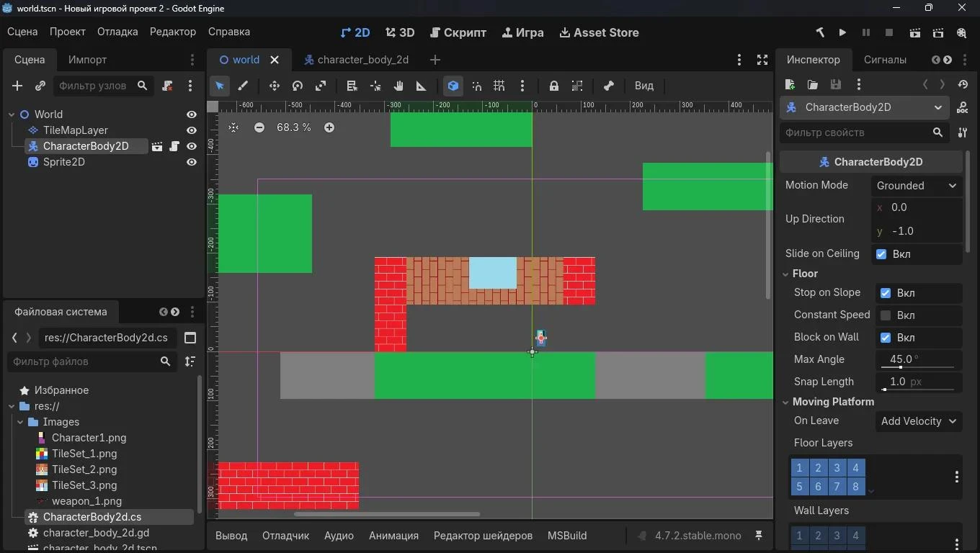Center the view using the crosshair icon
Viewport: 980px width, 553px height.
(x=233, y=127)
